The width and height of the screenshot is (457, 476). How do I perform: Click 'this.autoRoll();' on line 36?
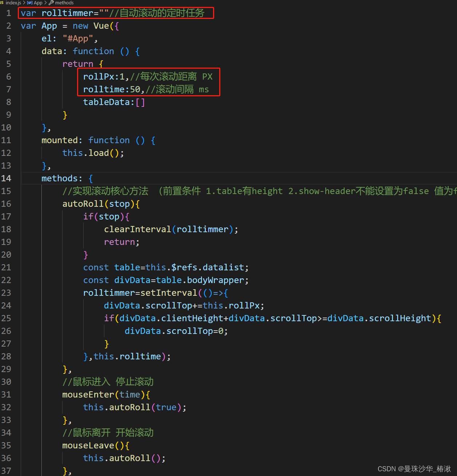(x=124, y=458)
